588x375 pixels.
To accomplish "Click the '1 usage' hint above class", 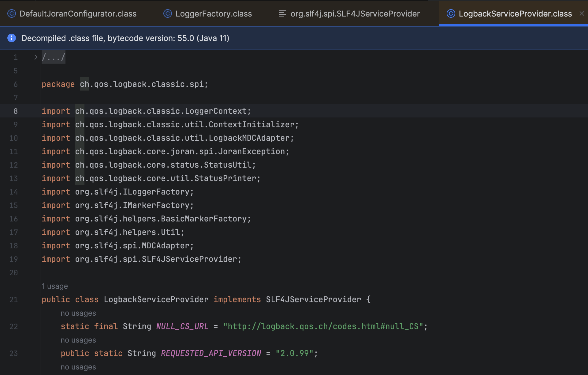I will pyautogui.click(x=55, y=286).
